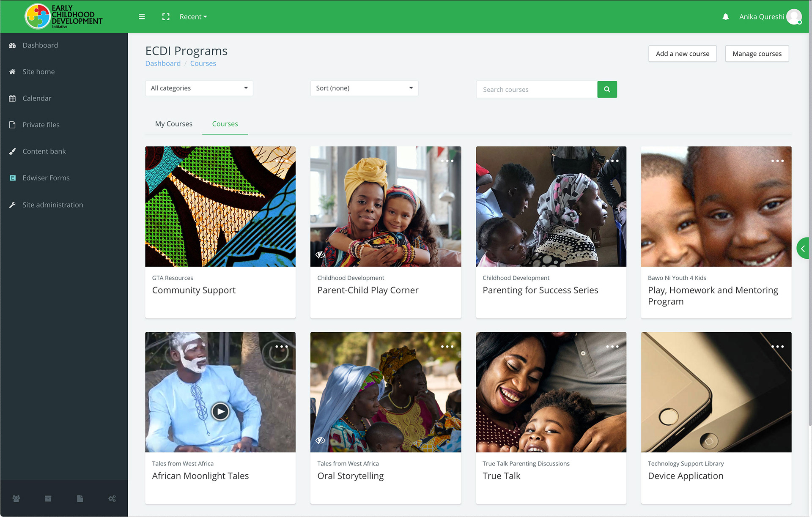Open the True Talk course title
Viewport: 812px width, 517px height.
click(501, 476)
